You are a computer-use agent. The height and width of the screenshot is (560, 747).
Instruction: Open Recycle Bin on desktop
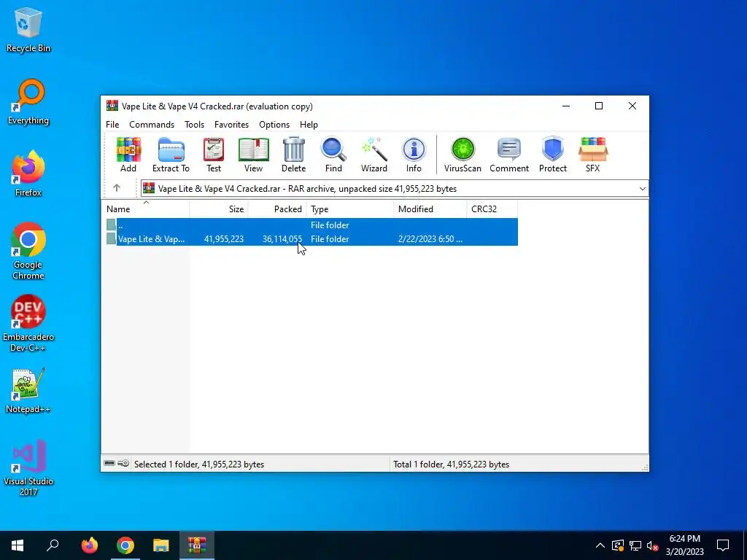28,30
